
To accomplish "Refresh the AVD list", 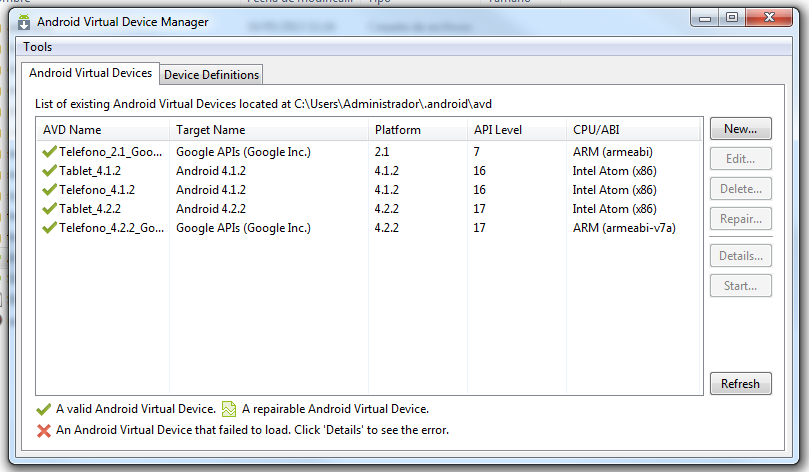I will coord(740,384).
